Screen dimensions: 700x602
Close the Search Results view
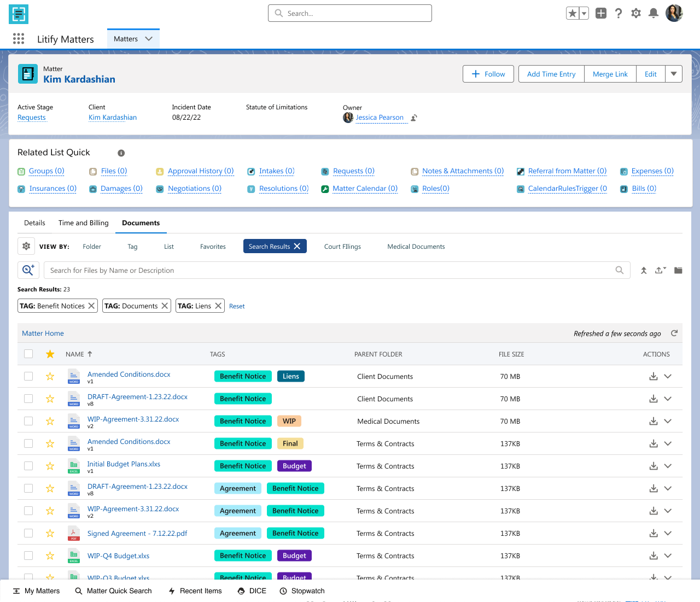[x=297, y=246]
